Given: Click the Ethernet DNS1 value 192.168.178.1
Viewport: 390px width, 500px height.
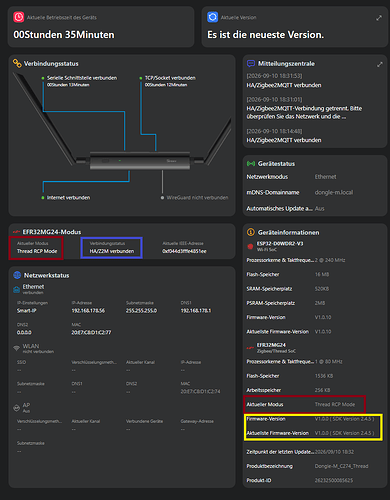Looking at the screenshot, I should pyautogui.click(x=196, y=310).
